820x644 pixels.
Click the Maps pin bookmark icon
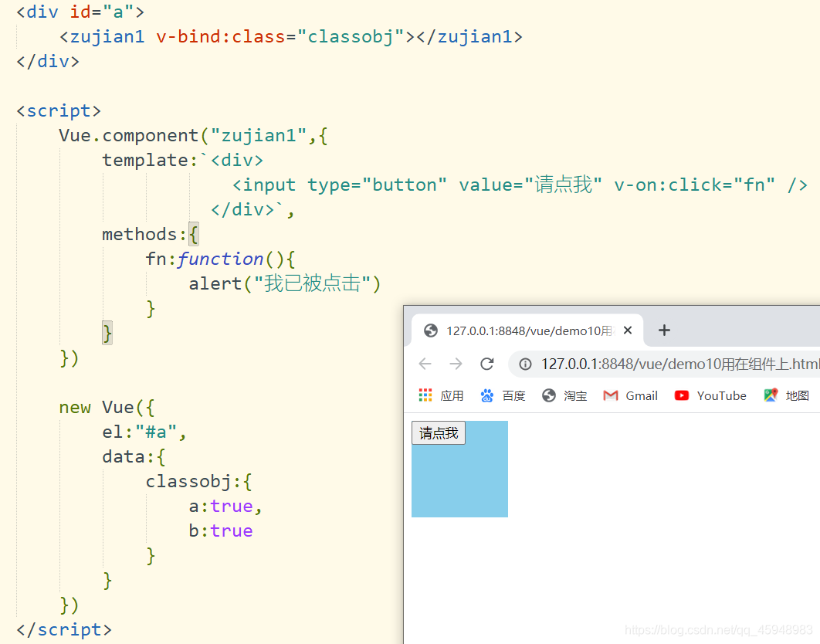coord(771,395)
